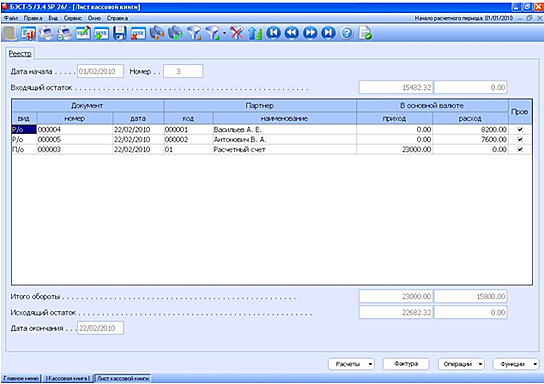Open the small arrow beside the filter icon

click(x=224, y=33)
